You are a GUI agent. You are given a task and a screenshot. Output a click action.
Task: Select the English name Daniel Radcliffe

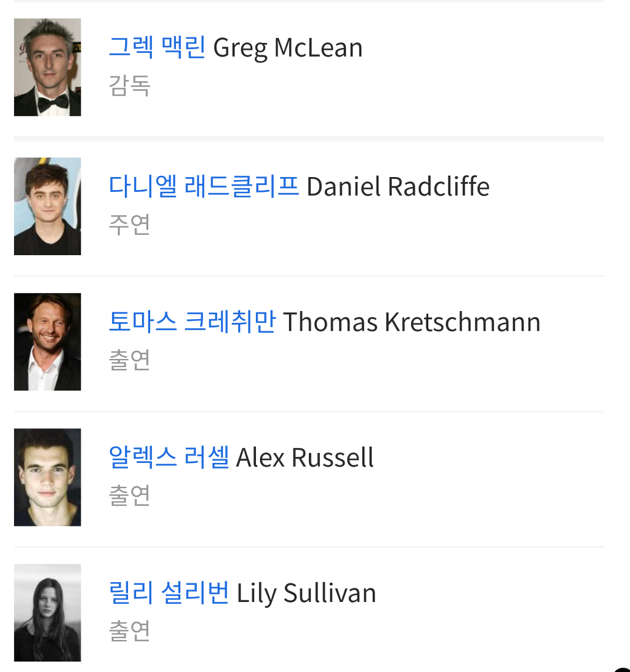click(x=398, y=187)
